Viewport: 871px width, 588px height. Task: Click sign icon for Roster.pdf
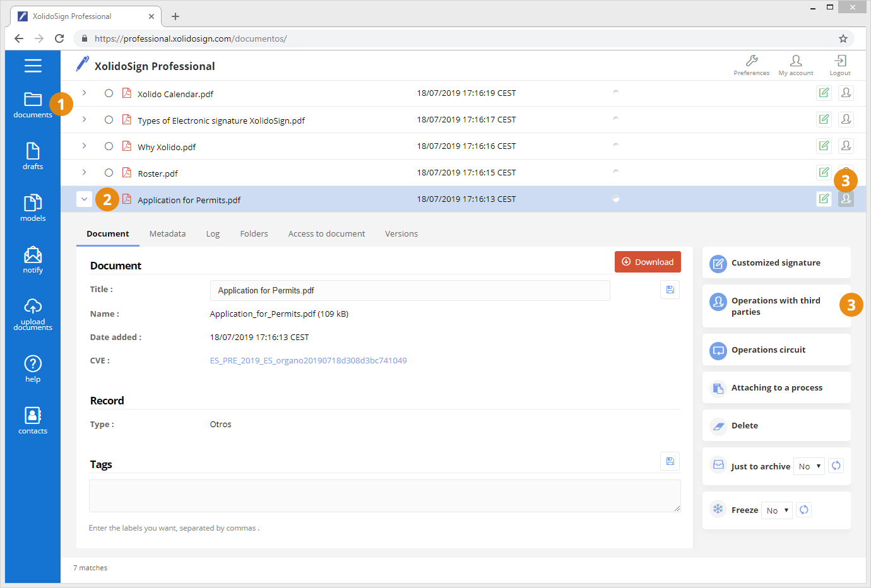pyautogui.click(x=824, y=172)
